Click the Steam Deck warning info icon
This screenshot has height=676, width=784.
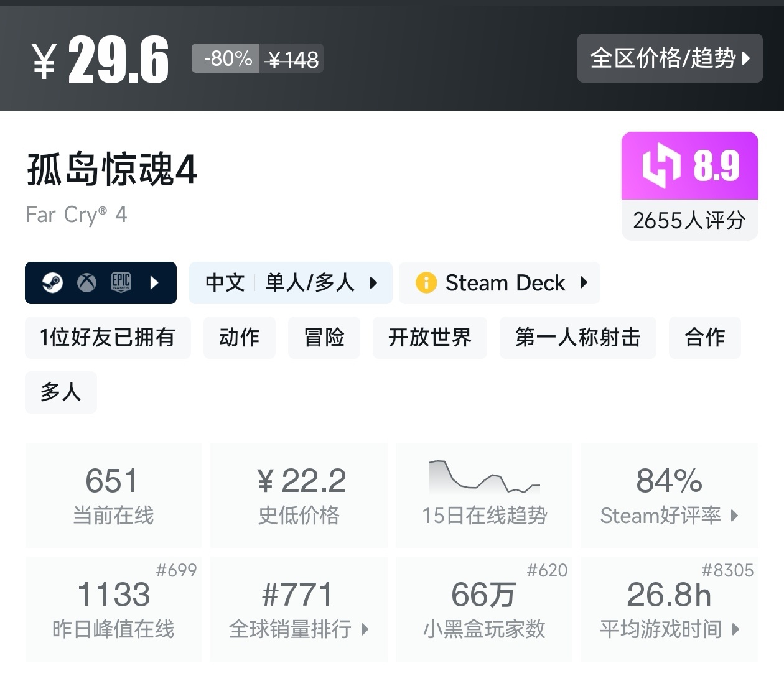[x=426, y=283]
